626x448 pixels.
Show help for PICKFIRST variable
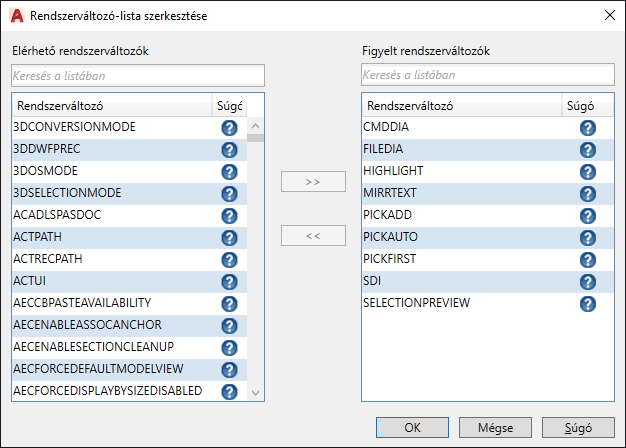[x=587, y=260]
